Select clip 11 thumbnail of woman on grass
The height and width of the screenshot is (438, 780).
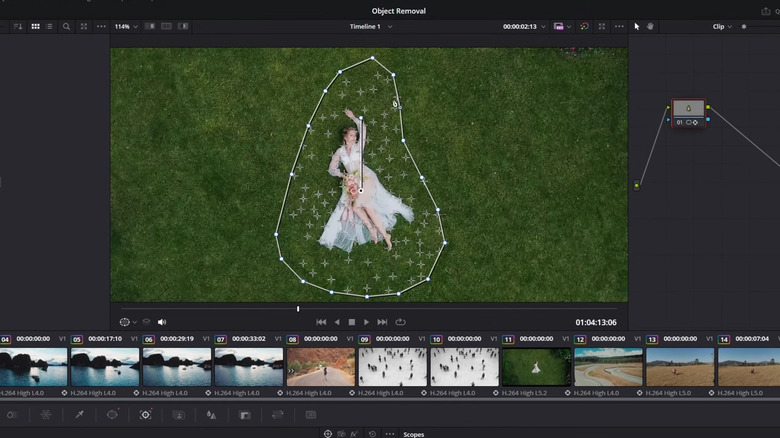[535, 367]
